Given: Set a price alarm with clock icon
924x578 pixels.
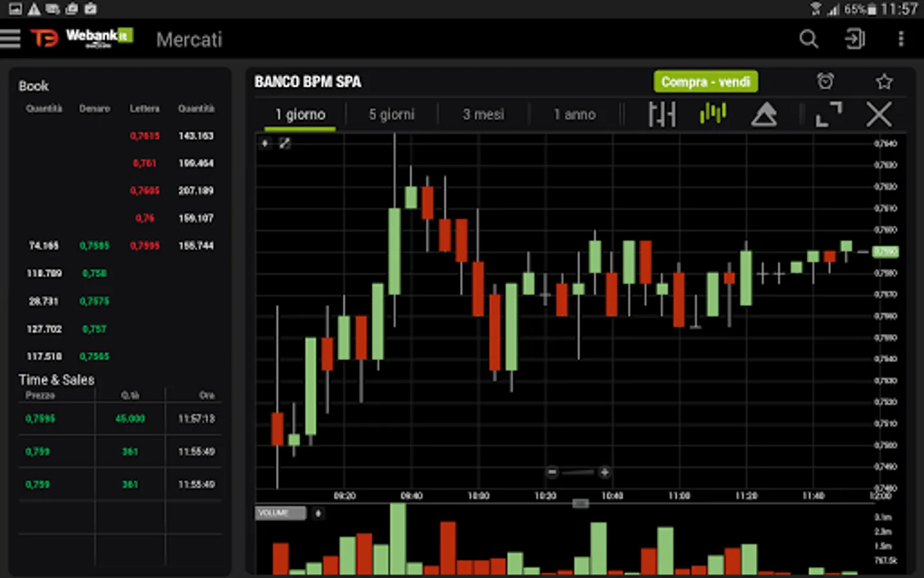Looking at the screenshot, I should pos(825,82).
